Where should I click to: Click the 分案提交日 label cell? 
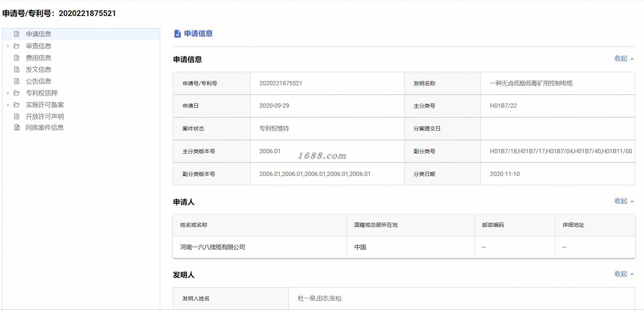443,128
